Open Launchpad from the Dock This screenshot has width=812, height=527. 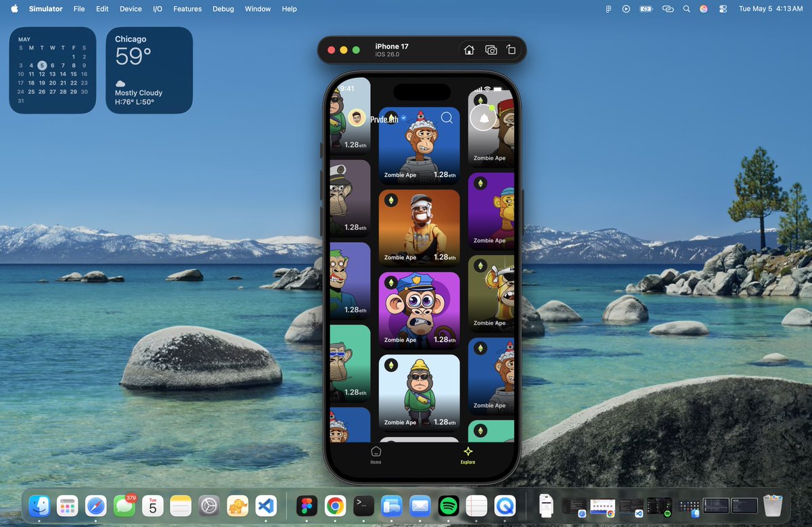tap(68, 505)
